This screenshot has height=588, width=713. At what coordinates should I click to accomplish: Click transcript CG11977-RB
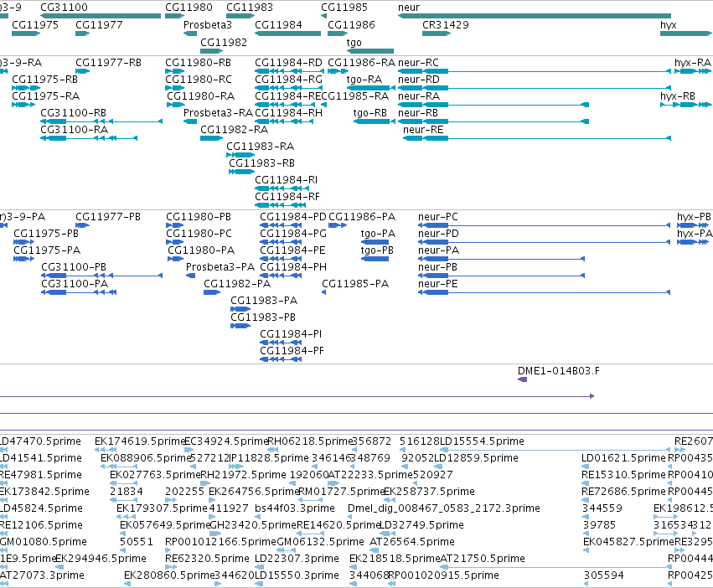[x=108, y=62]
